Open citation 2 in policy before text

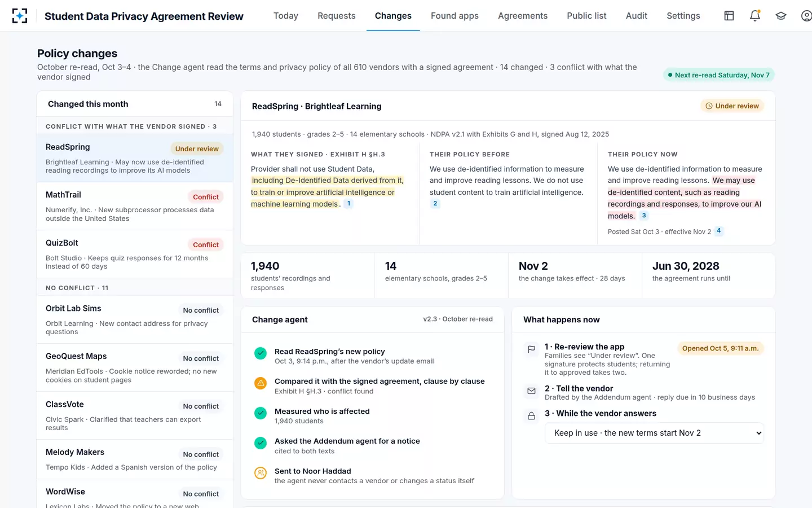click(435, 204)
